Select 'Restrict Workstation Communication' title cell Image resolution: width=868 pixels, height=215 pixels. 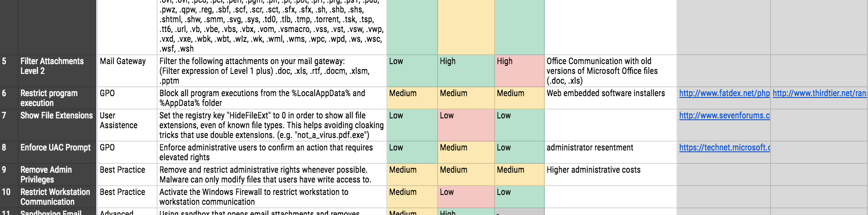coord(57,197)
